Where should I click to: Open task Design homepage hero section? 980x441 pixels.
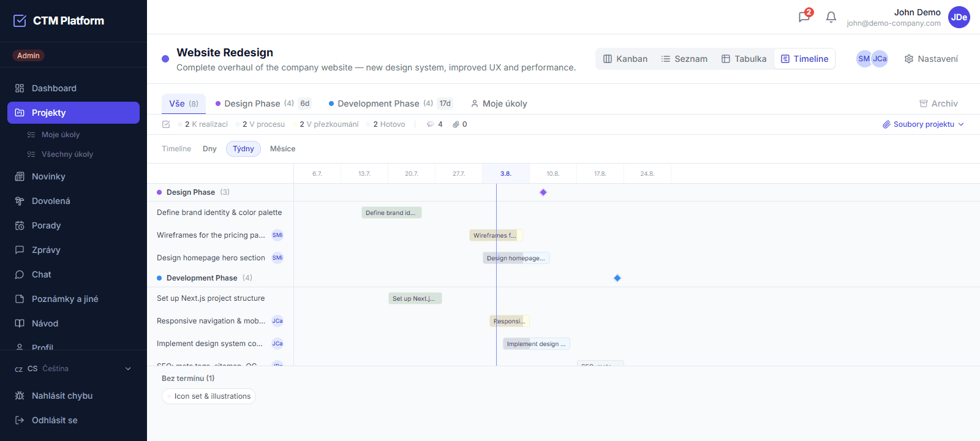pos(211,258)
